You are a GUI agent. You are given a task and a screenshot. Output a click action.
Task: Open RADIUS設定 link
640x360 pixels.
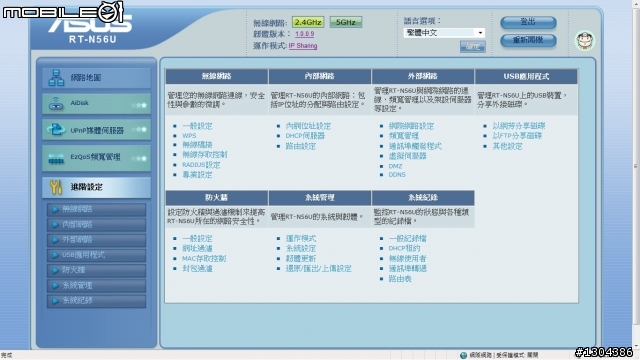[201, 165]
